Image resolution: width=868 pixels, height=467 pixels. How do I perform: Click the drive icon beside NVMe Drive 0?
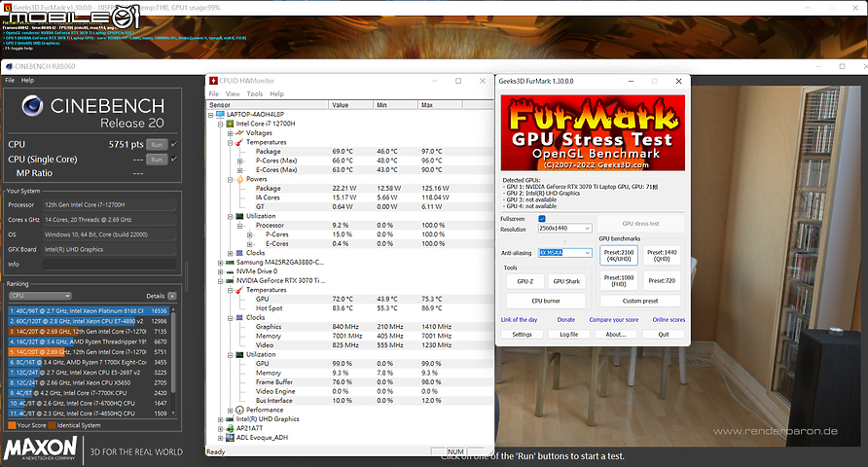(231, 271)
